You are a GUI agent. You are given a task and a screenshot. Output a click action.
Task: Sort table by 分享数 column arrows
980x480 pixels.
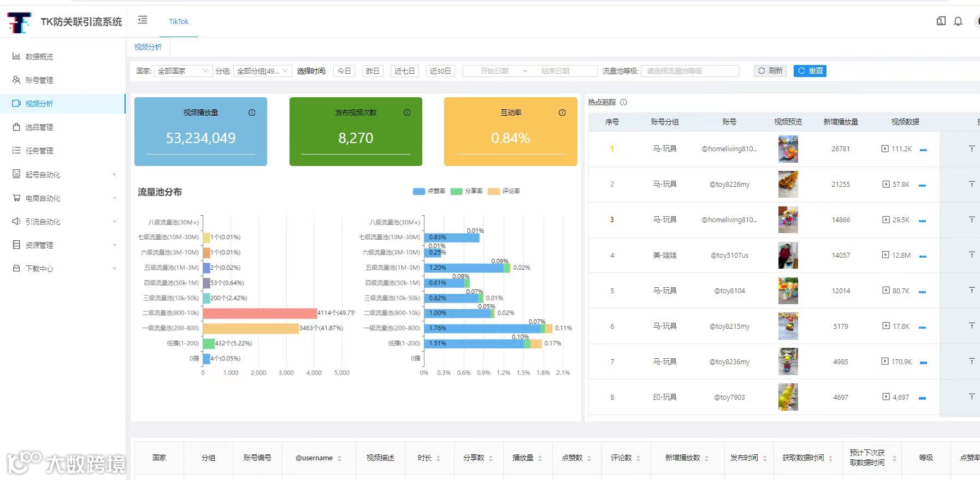coord(491,458)
